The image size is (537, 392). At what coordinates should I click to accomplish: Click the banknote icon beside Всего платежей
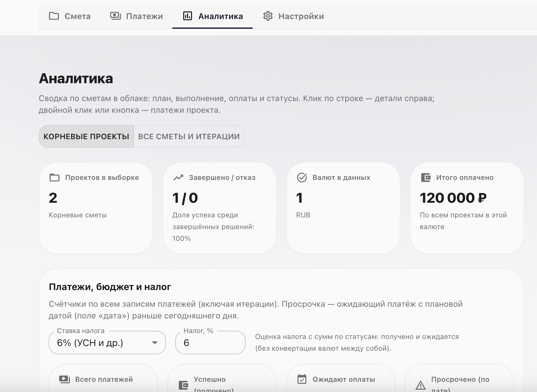(64, 379)
